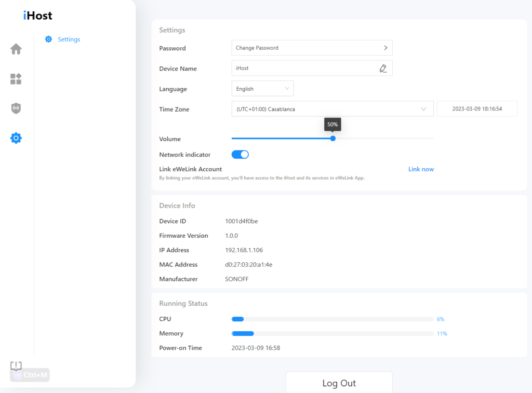
Task: Click the Log Out button
Action: tap(339, 383)
